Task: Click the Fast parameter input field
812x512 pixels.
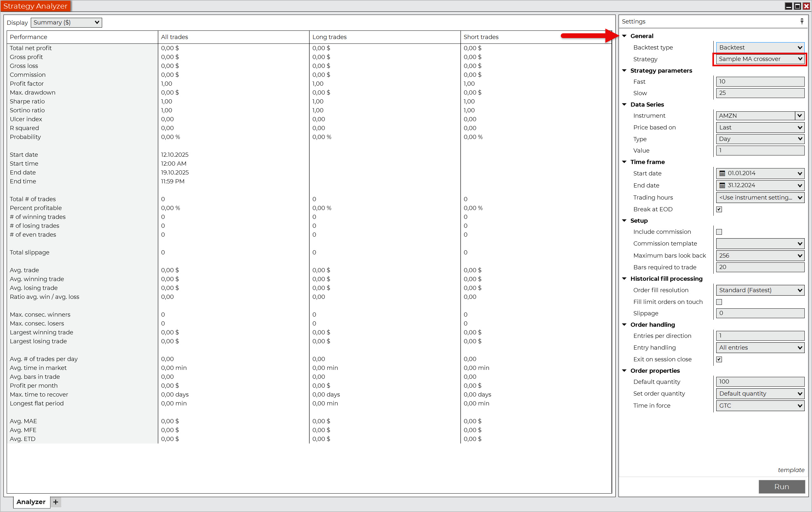Action: pos(760,82)
